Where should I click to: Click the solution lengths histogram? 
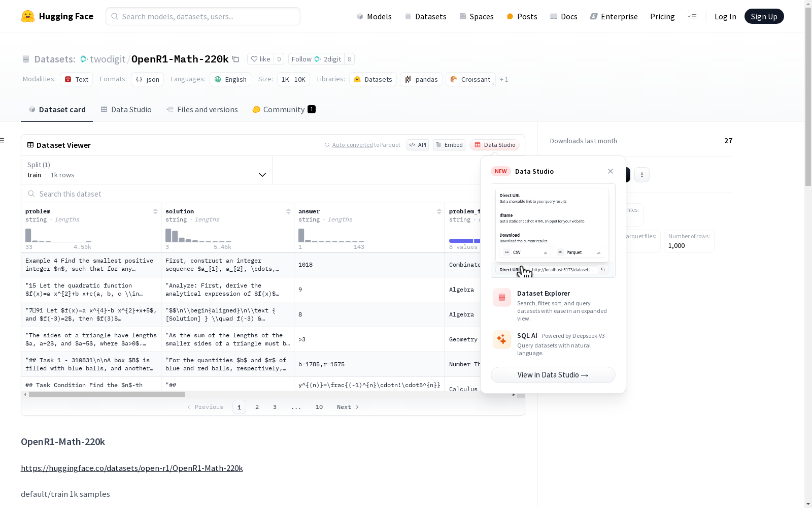point(198,235)
